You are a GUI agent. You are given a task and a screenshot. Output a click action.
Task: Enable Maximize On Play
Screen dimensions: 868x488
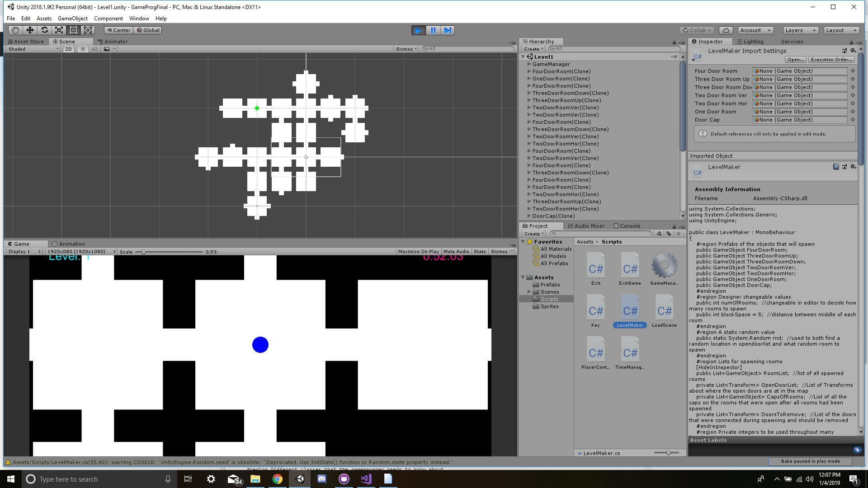pos(418,251)
